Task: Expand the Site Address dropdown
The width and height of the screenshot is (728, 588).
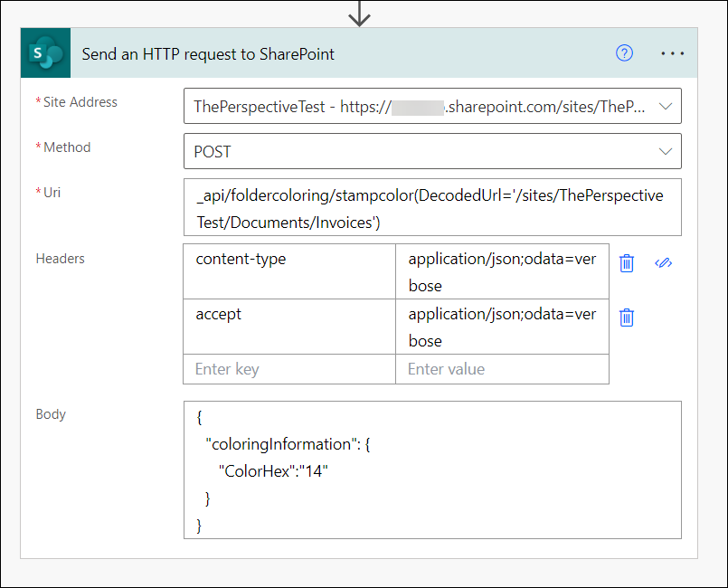Action: 666,107
